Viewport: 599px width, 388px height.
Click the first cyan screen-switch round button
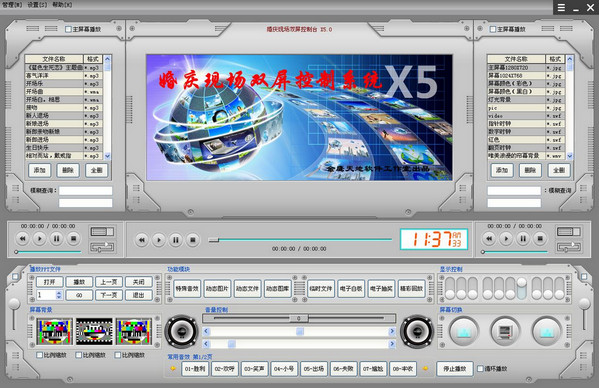click(x=463, y=331)
